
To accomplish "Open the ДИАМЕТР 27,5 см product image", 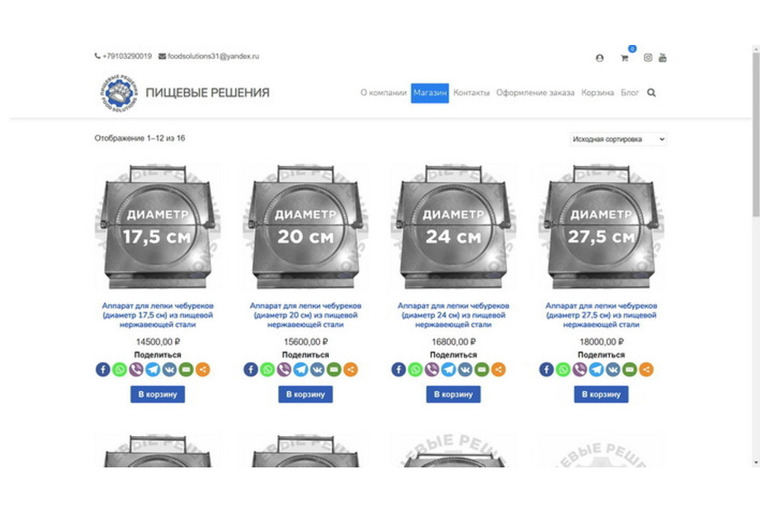I will point(601,227).
